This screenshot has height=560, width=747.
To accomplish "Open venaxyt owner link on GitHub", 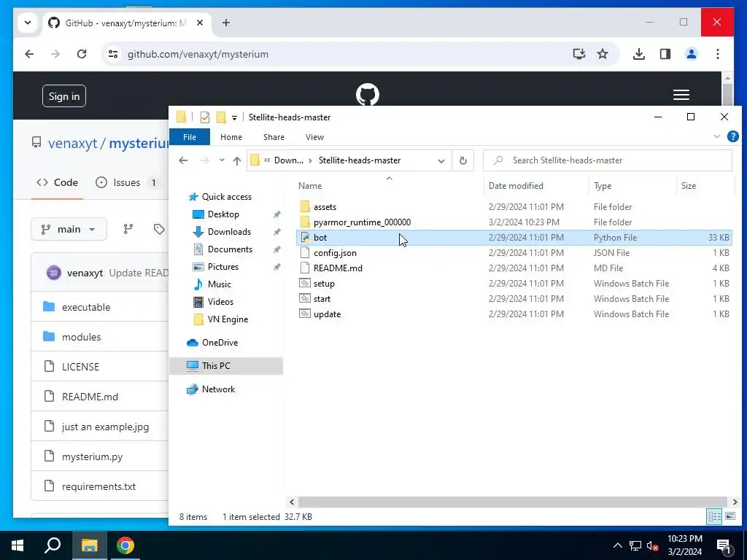I will (x=72, y=144).
